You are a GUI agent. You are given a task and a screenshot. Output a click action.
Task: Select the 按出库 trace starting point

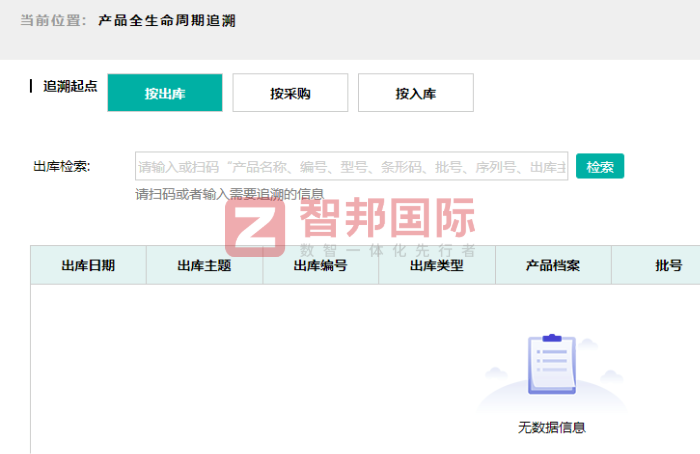pyautogui.click(x=164, y=93)
